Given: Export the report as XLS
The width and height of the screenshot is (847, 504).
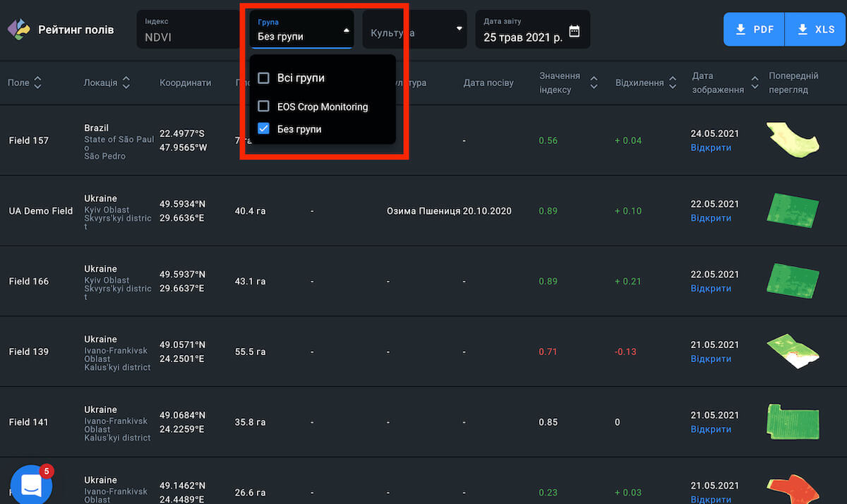Looking at the screenshot, I should [x=815, y=30].
